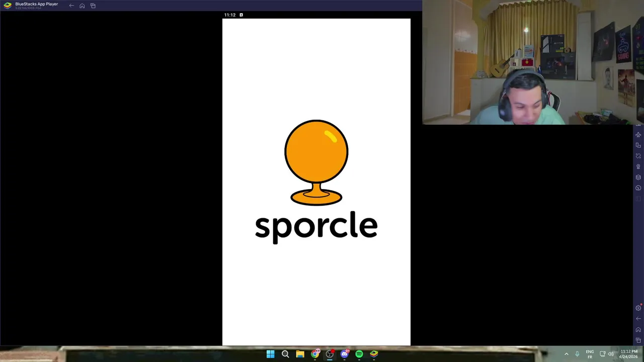Click the location pin icon in sidebar
Screen dimensions: 644x362
(x=638, y=166)
